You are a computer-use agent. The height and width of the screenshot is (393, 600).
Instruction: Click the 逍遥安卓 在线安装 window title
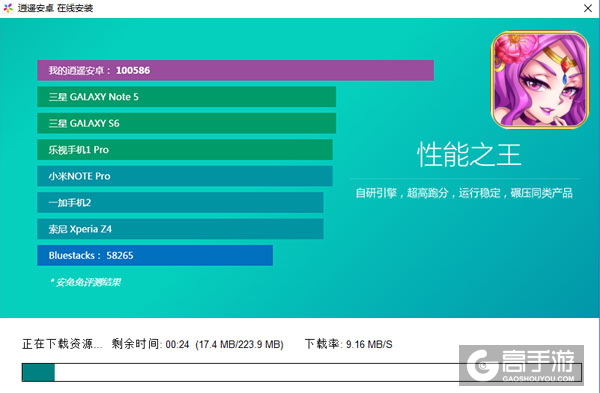55,8
